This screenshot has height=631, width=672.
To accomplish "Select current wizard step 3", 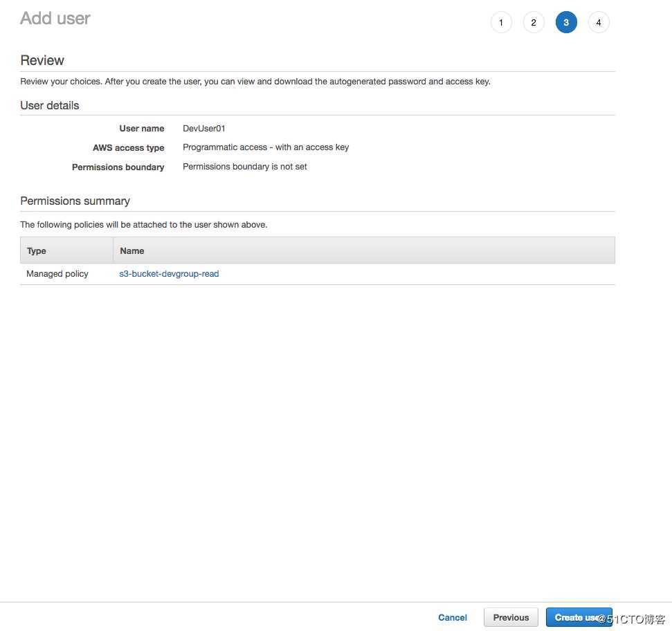I will click(566, 22).
